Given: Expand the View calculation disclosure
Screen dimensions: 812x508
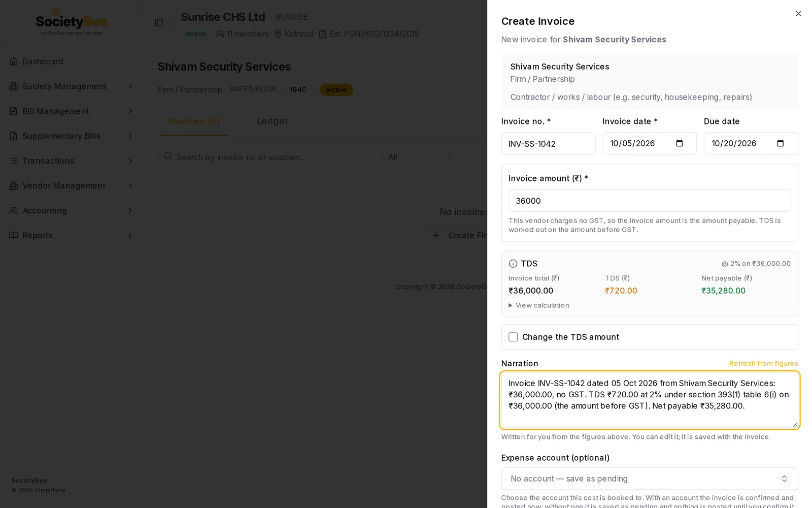Looking at the screenshot, I should pyautogui.click(x=539, y=305).
